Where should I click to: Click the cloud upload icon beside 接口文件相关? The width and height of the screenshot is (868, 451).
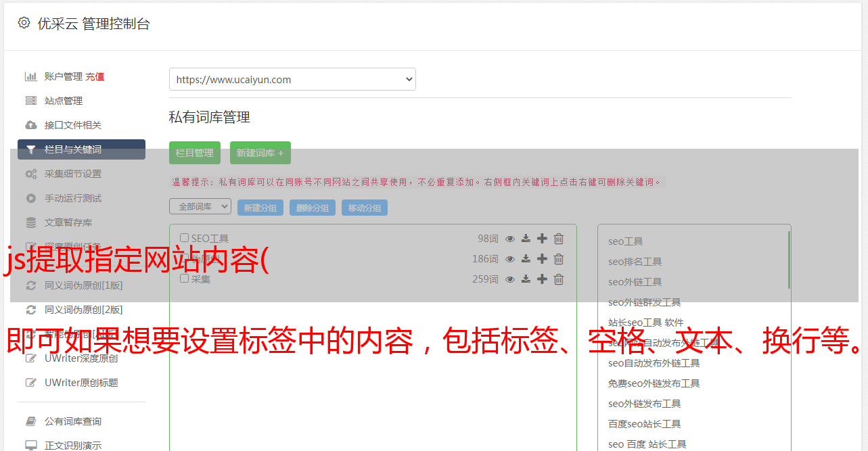31,125
